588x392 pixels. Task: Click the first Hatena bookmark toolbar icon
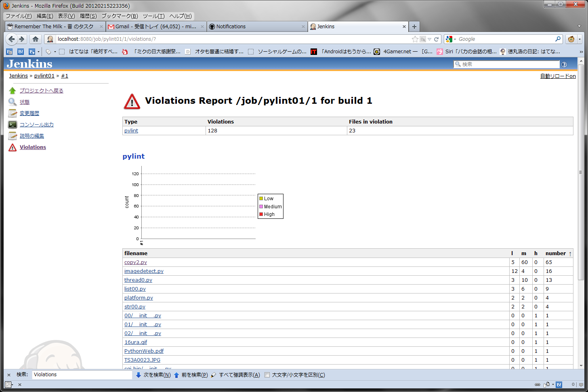[x=9, y=52]
